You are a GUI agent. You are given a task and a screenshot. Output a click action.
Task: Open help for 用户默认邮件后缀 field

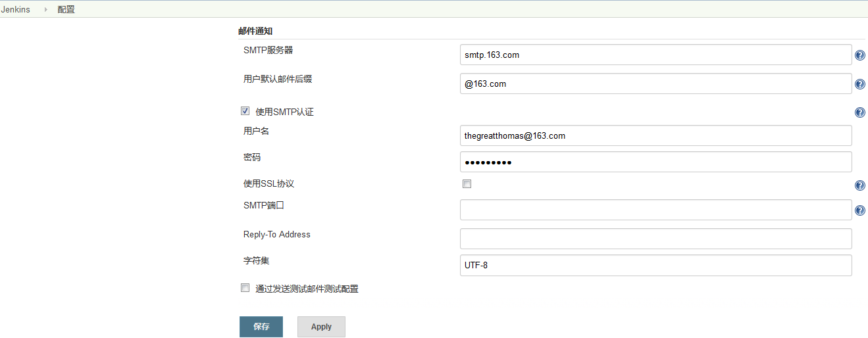tap(859, 84)
